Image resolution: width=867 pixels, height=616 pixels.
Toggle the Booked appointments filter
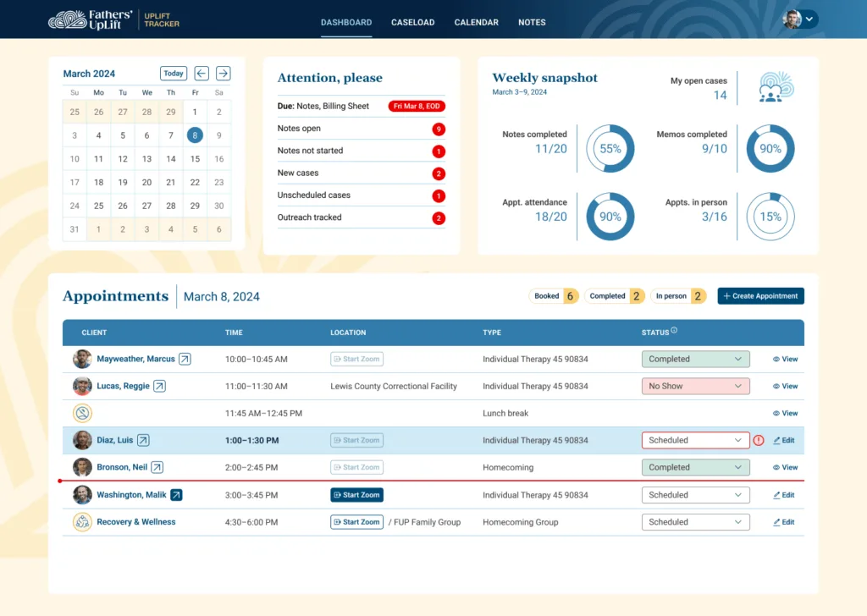[x=554, y=295]
